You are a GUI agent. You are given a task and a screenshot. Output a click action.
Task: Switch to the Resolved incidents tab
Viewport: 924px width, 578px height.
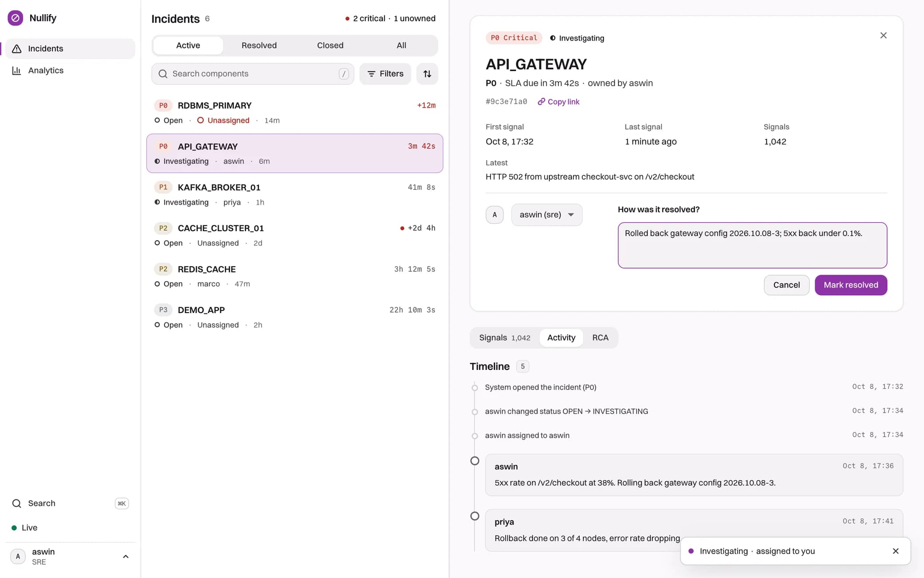259,45
